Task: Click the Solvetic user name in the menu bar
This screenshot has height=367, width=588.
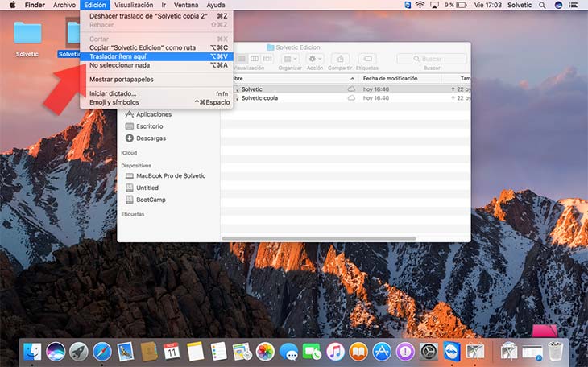Action: pos(520,5)
